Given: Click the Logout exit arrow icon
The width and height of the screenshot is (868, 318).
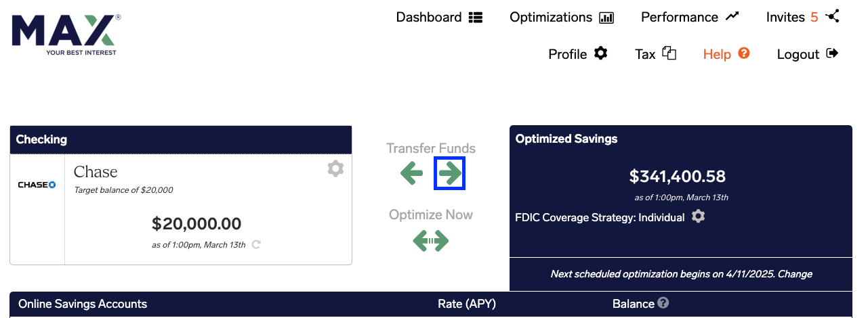Looking at the screenshot, I should click(832, 53).
